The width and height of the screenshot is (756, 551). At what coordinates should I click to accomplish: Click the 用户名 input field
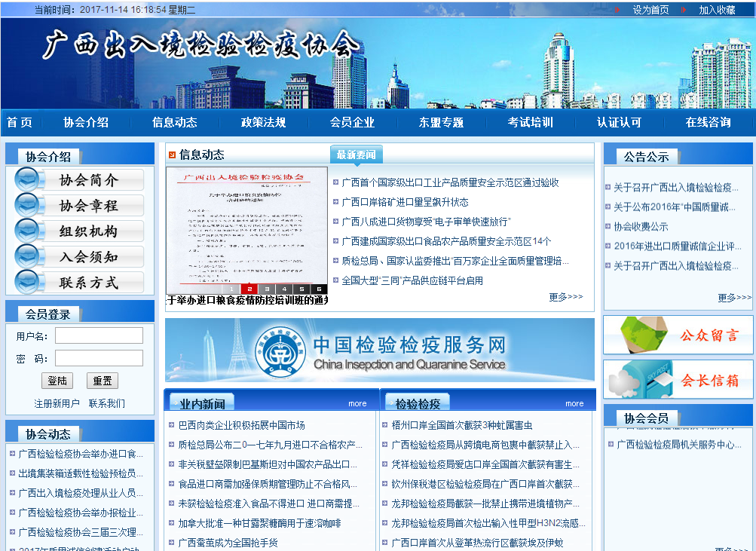[x=99, y=335]
